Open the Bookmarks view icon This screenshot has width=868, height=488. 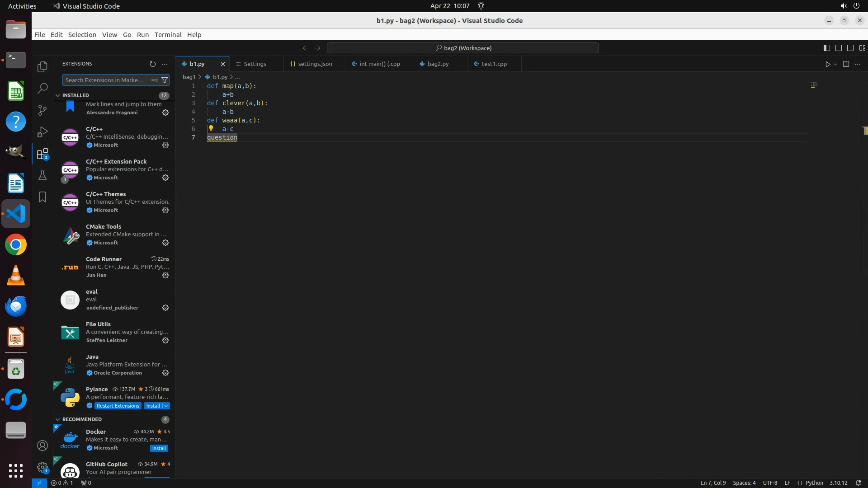pos(42,197)
